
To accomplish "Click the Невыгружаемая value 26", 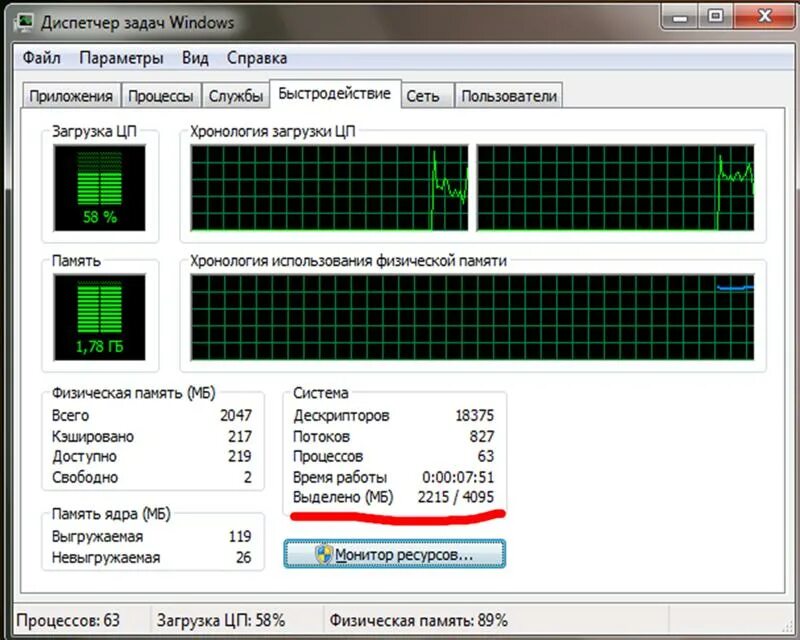I will (x=243, y=557).
